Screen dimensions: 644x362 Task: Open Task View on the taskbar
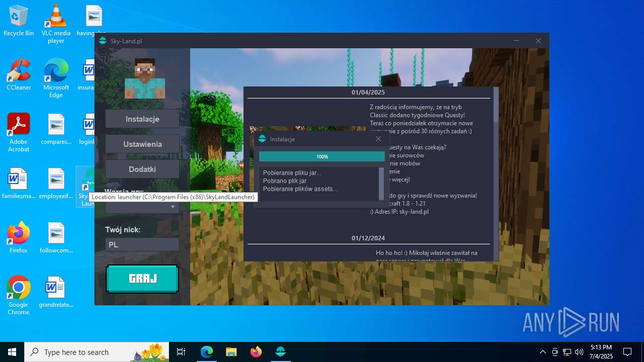[182, 352]
